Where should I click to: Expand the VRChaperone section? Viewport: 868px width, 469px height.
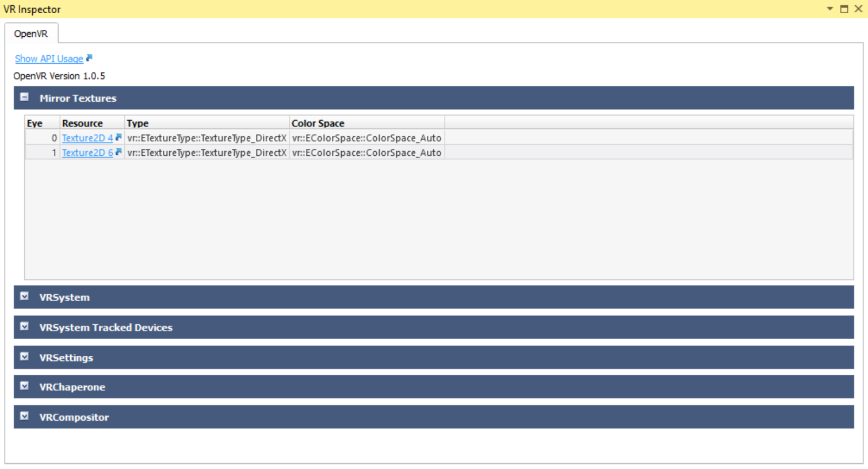coord(24,386)
